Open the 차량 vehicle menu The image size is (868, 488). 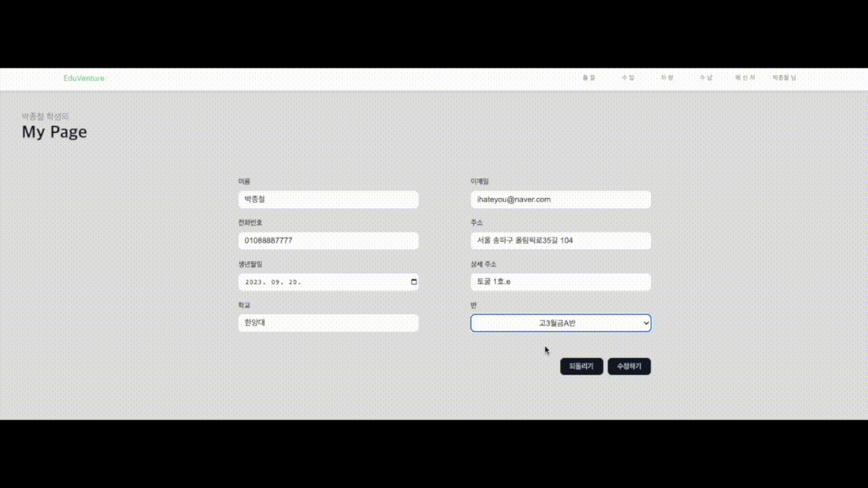coord(667,77)
